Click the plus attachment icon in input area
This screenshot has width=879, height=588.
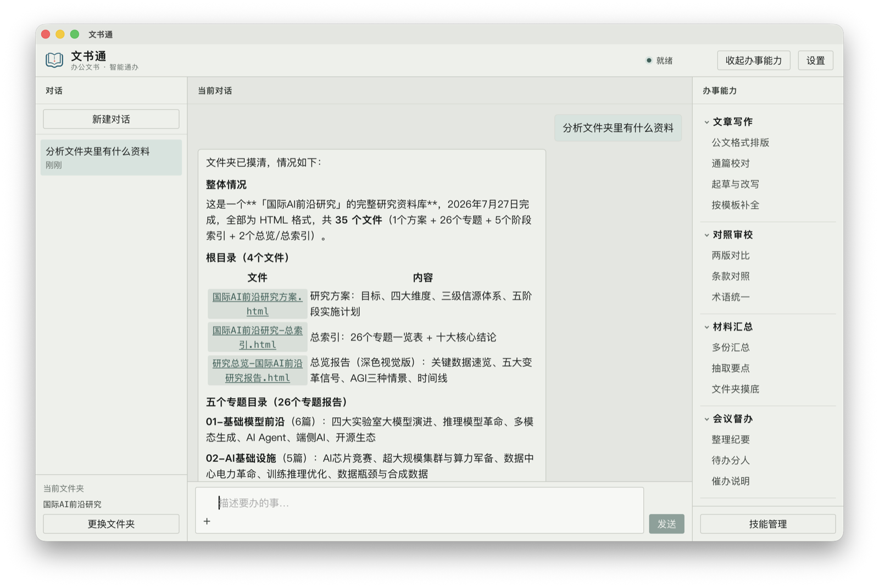tap(207, 521)
